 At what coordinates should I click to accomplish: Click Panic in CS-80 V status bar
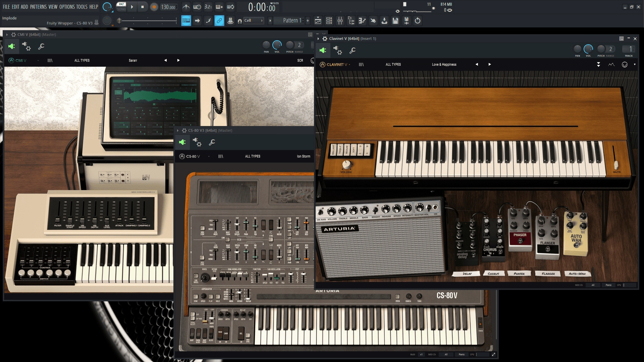point(462,354)
